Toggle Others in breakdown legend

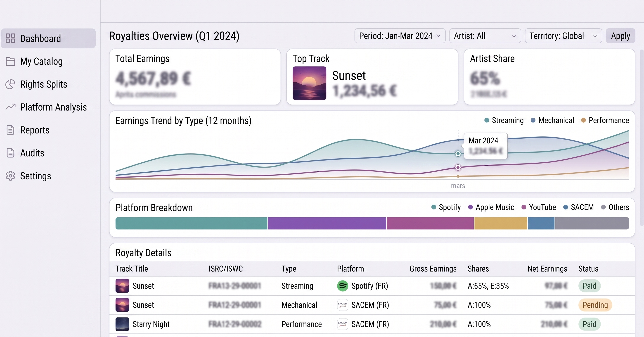click(x=615, y=207)
